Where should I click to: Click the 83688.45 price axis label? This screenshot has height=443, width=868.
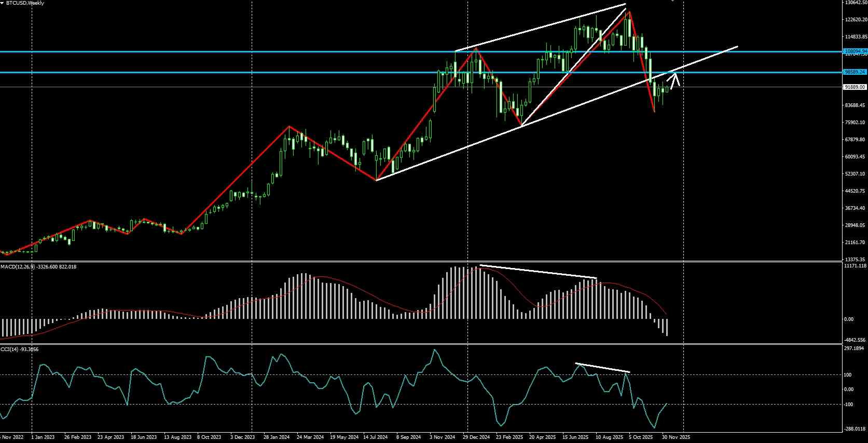coord(856,105)
